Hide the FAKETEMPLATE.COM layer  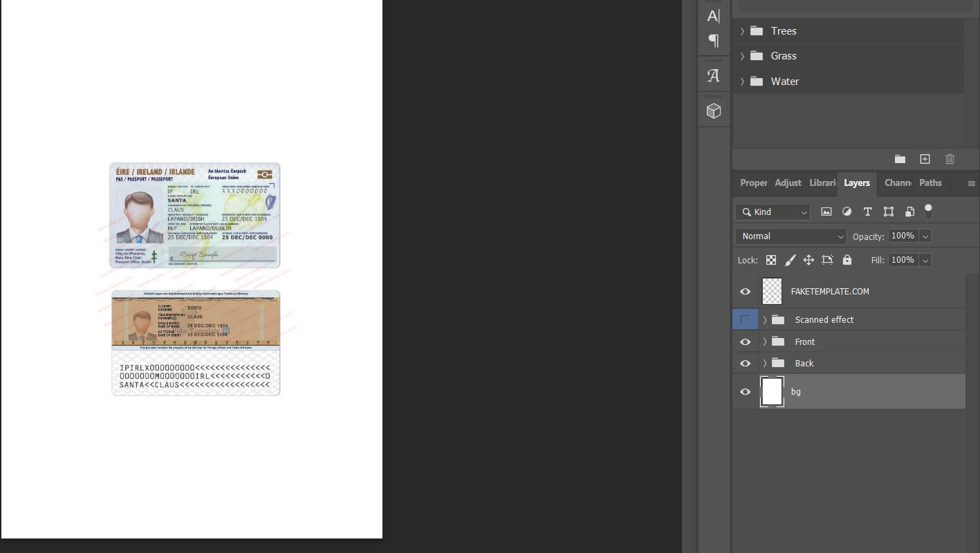tap(745, 291)
